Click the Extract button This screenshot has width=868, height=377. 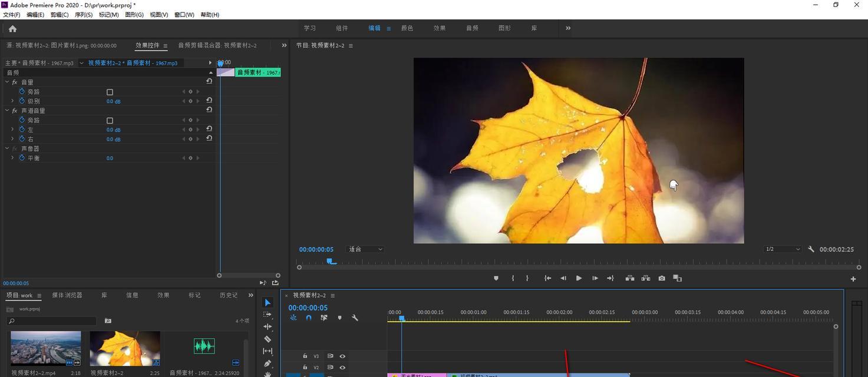[646, 278]
